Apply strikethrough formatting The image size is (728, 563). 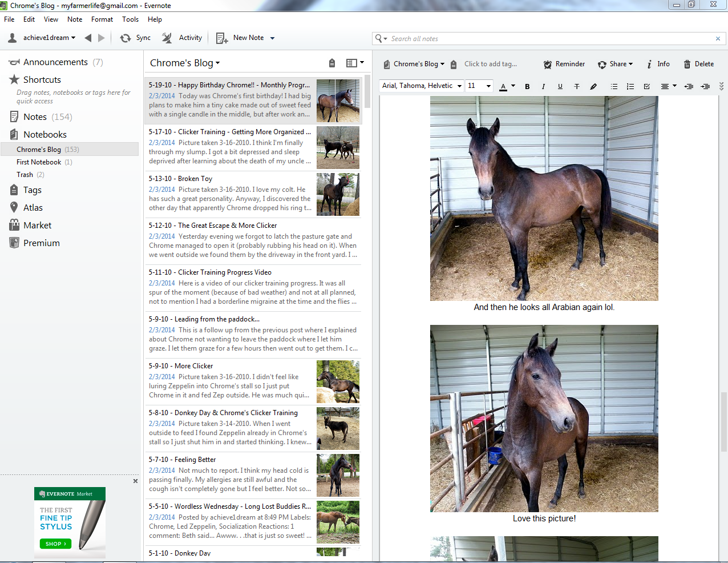click(x=577, y=86)
